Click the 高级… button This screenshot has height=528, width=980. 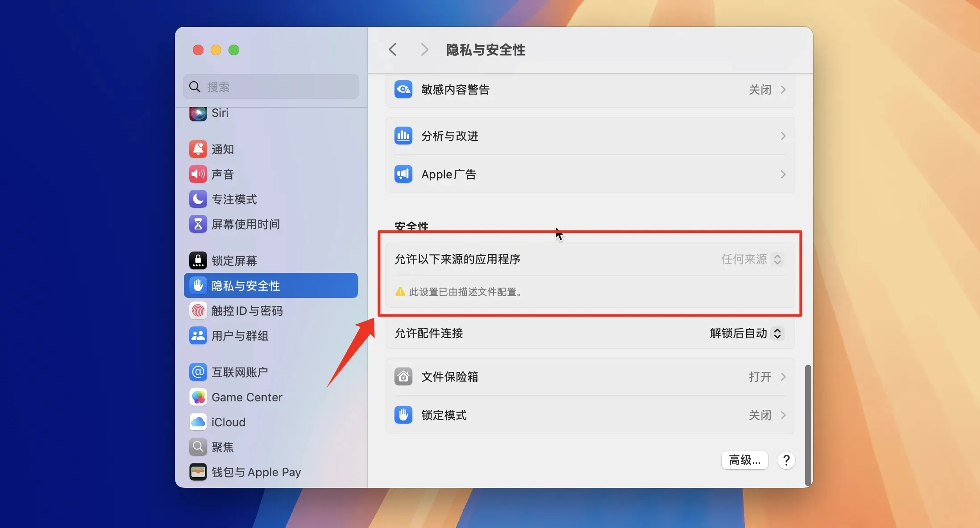(744, 460)
